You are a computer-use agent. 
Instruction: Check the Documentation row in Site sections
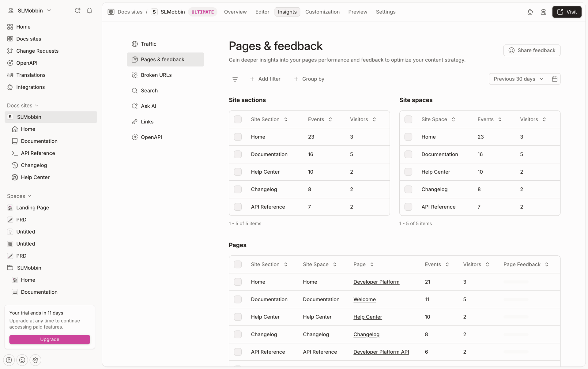pos(238,154)
